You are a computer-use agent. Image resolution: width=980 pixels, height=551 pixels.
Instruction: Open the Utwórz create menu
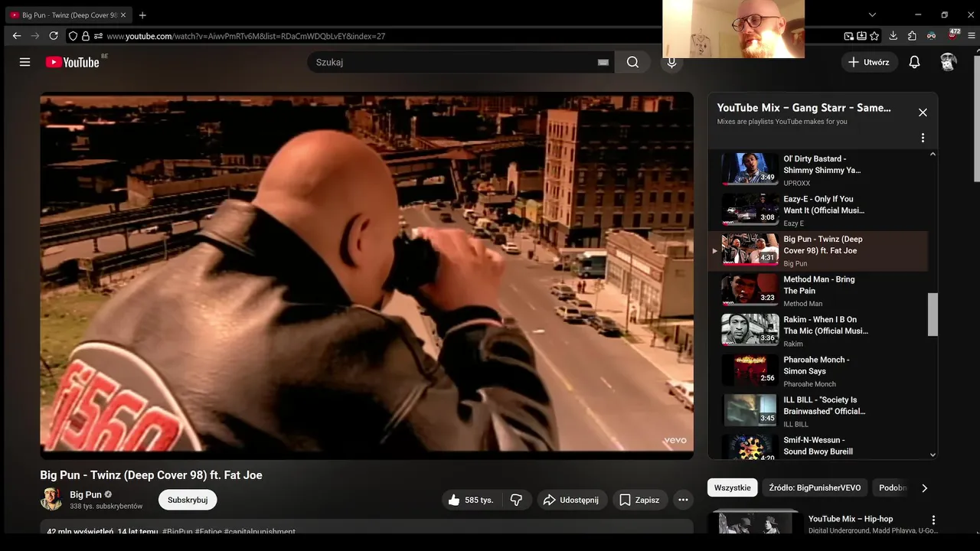click(x=869, y=62)
